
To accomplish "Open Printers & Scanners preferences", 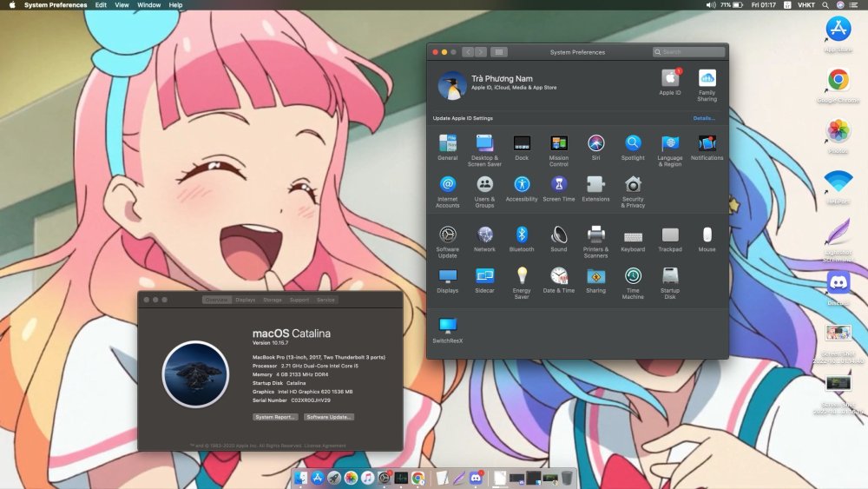I will click(x=595, y=241).
